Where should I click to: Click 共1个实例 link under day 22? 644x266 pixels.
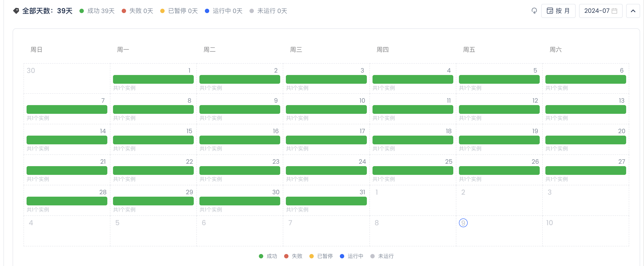pos(124,179)
